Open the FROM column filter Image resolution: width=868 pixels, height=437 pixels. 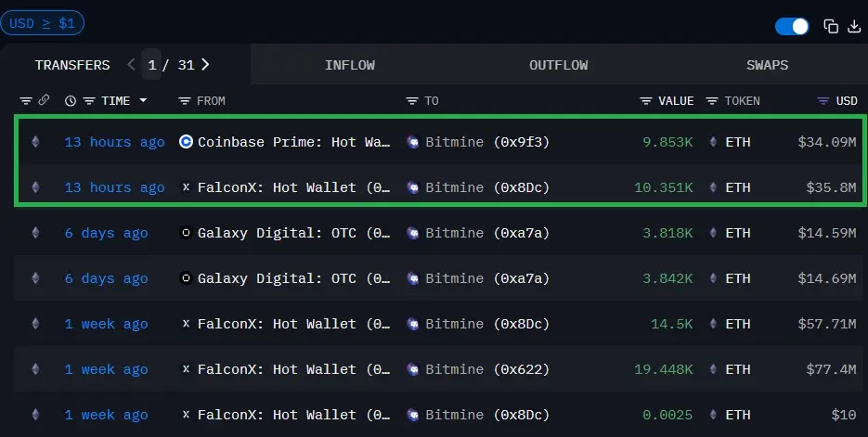[x=185, y=101]
